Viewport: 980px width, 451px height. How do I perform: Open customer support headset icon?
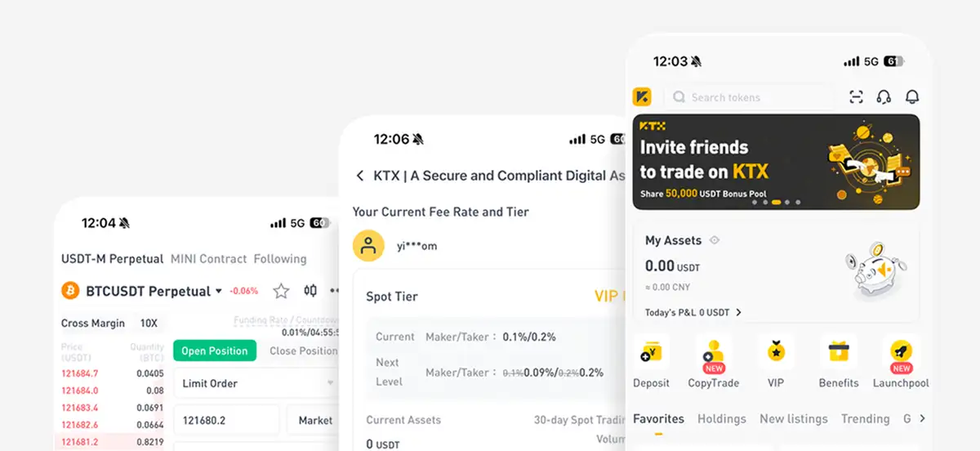click(884, 97)
